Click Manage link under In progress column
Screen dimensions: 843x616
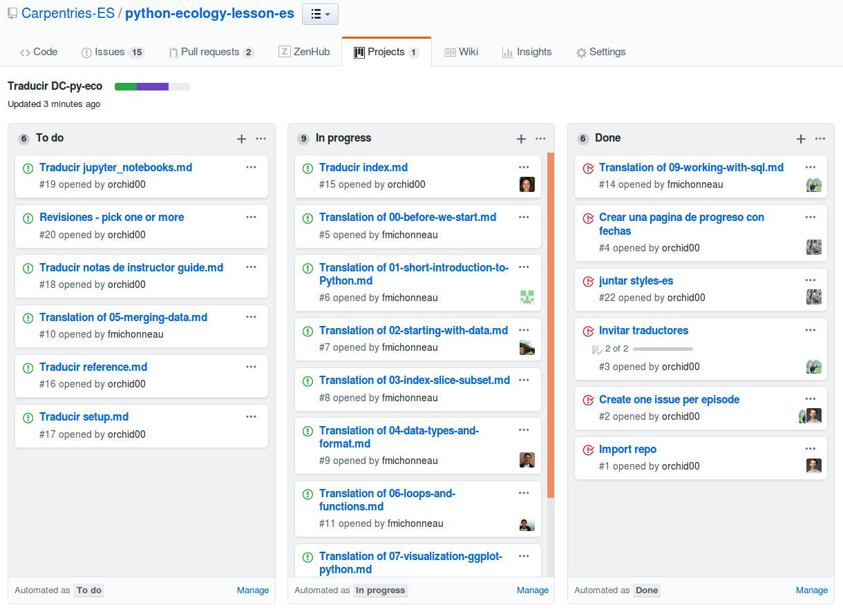[x=533, y=590]
